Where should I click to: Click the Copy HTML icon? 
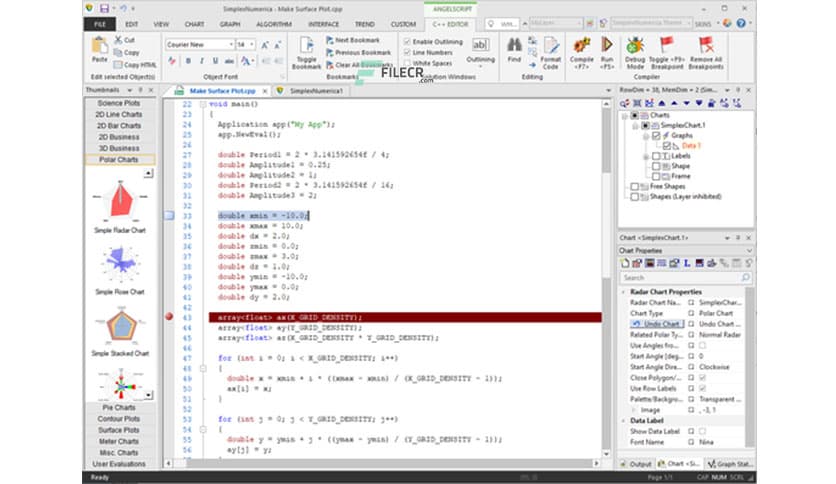pos(118,64)
